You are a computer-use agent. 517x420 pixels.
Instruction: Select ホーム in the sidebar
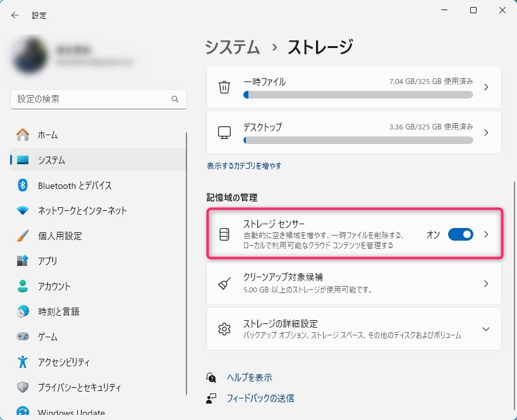47,135
